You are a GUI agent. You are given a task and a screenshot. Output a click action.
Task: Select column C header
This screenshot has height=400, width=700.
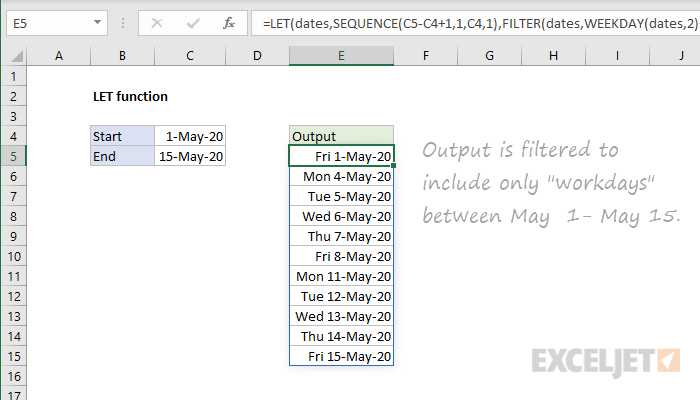pos(190,56)
